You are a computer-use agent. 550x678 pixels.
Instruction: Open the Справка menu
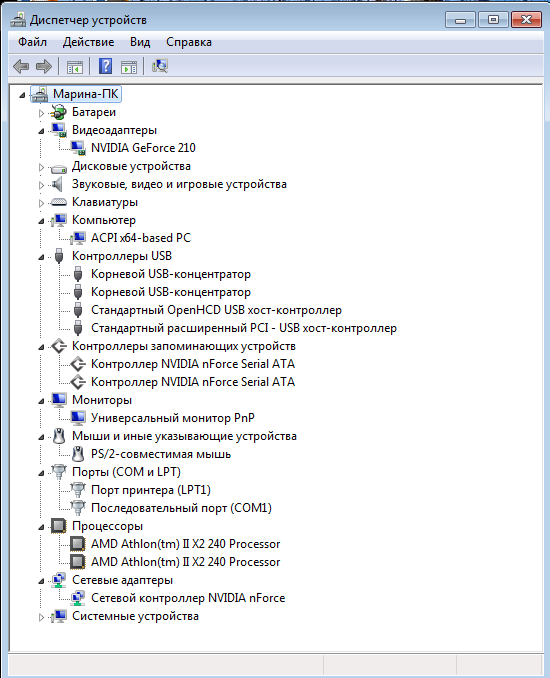189,42
